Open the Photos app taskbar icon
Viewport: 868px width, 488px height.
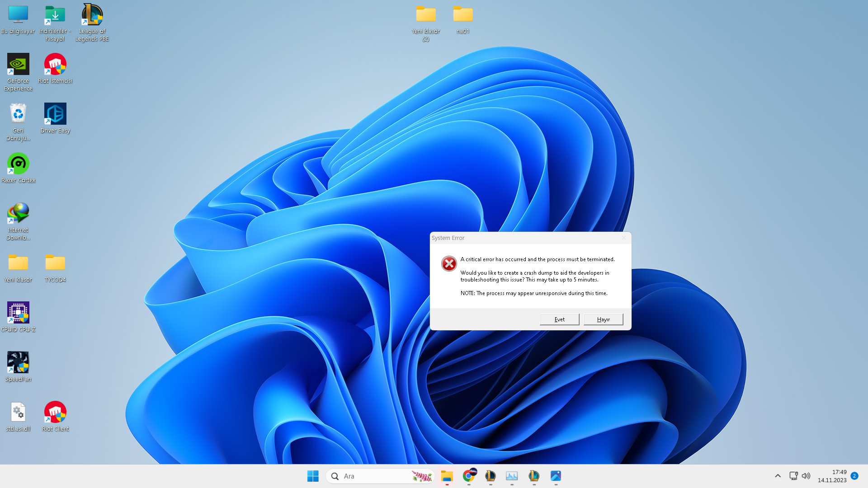(x=556, y=476)
